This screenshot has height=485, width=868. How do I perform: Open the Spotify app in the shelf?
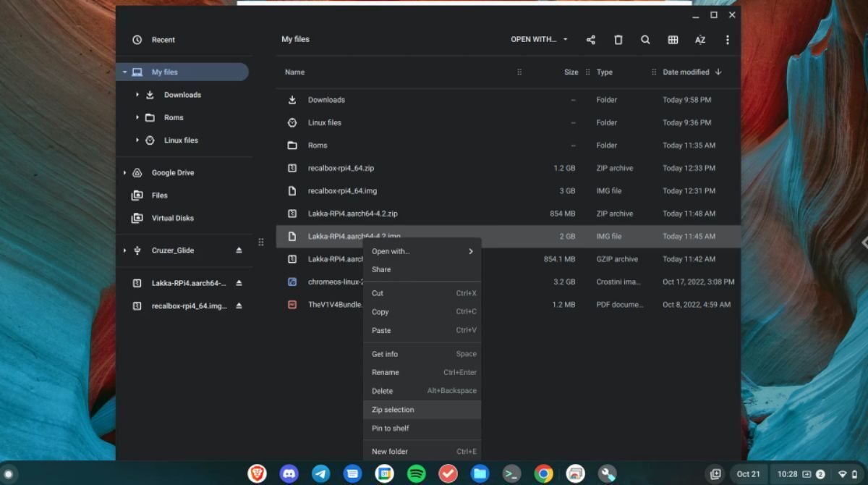point(416,473)
